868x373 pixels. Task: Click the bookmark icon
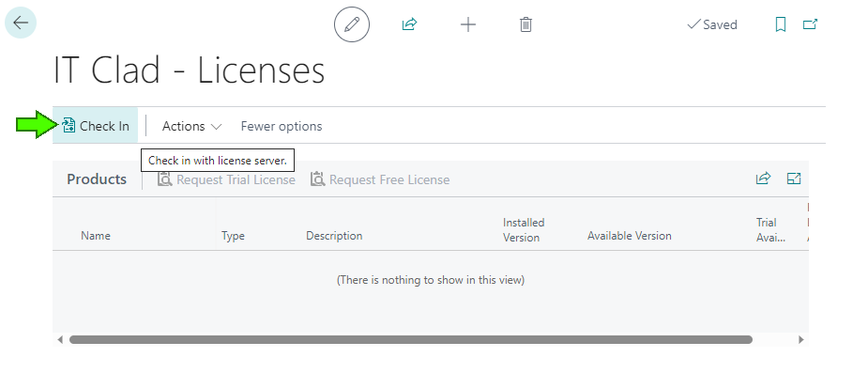(781, 24)
